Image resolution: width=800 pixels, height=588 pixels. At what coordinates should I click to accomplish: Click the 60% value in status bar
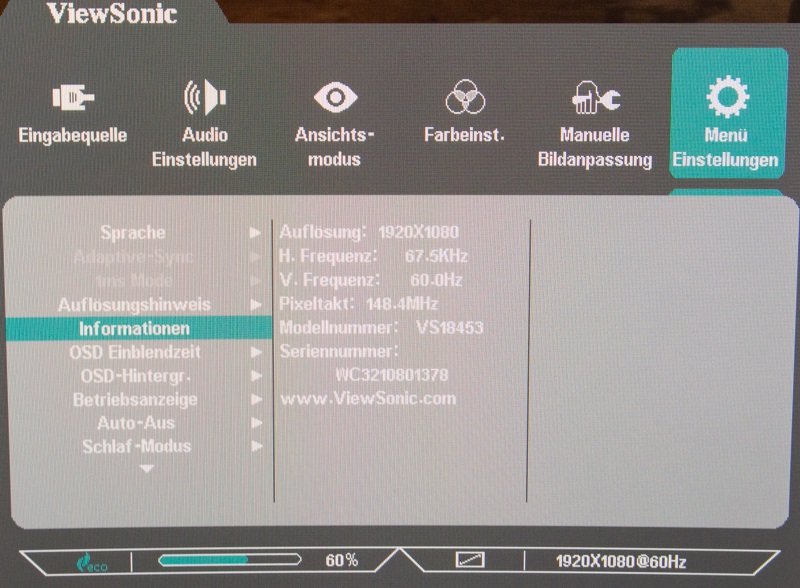[342, 560]
